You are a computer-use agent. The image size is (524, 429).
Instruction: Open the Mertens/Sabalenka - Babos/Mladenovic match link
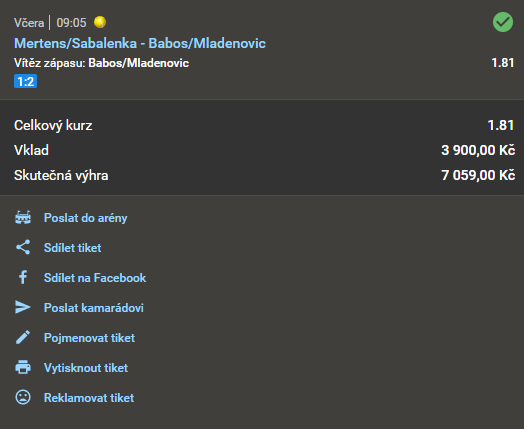tap(140, 43)
